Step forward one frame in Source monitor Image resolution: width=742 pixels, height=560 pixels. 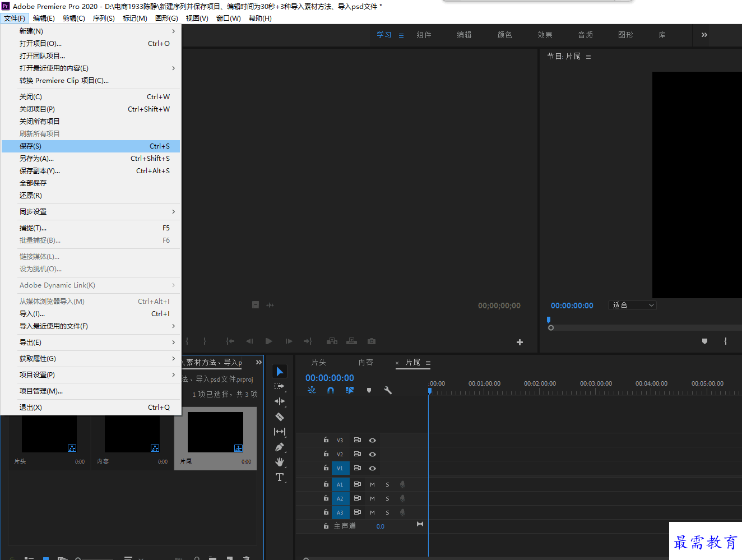[289, 341]
